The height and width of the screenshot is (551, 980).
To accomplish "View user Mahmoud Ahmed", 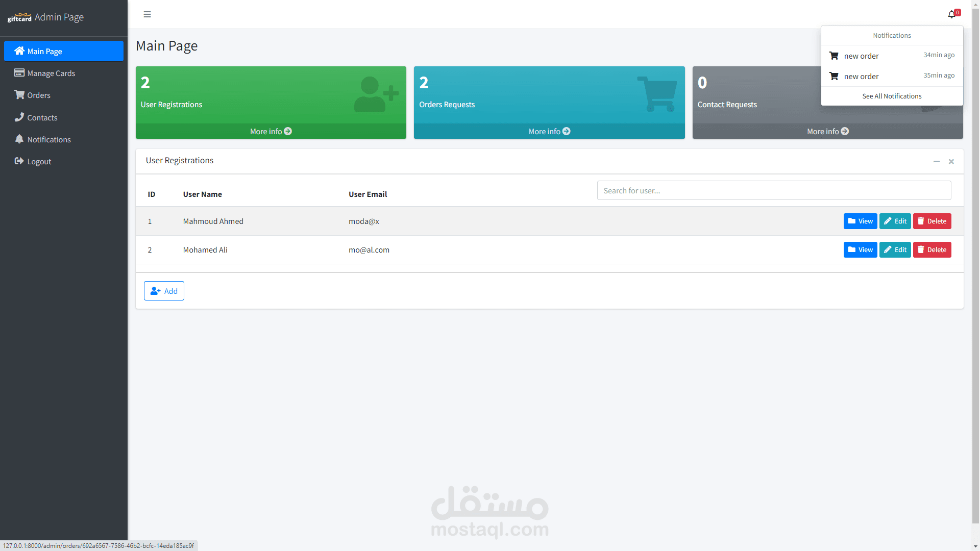I will click(860, 221).
